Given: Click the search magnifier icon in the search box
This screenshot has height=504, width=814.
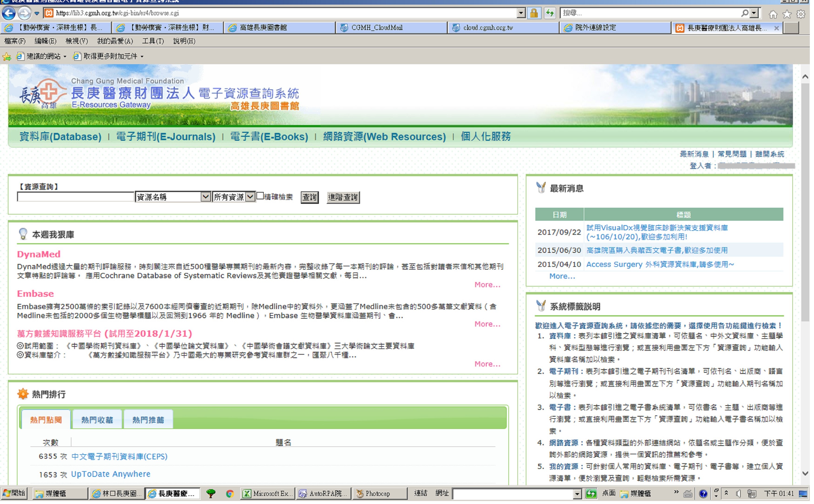Looking at the screenshot, I should (x=745, y=13).
